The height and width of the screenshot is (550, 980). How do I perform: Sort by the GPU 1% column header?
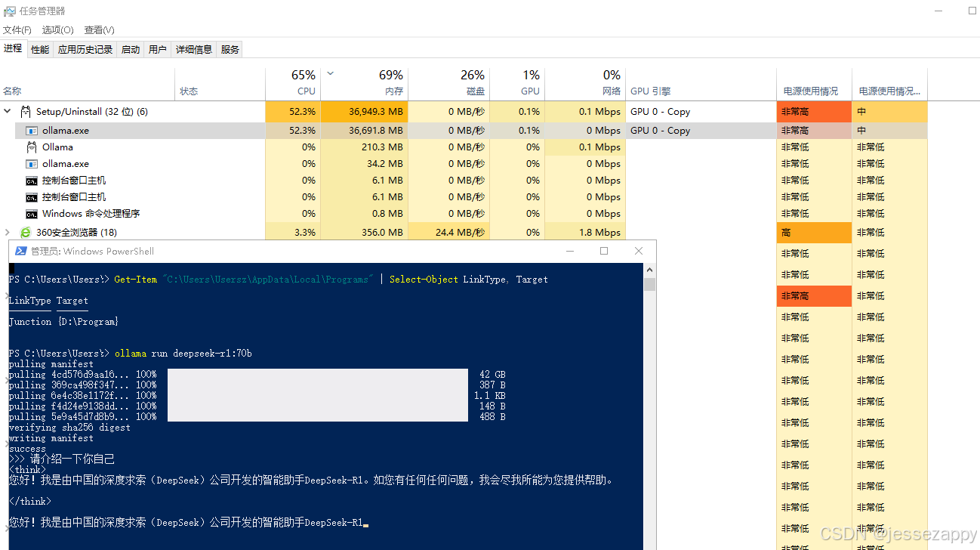(517, 83)
